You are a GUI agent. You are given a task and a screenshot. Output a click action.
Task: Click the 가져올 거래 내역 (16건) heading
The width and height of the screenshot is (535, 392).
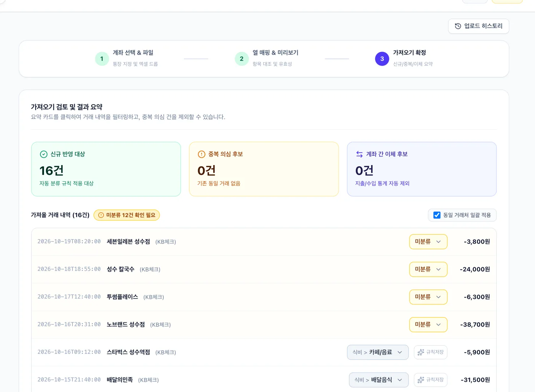pos(60,215)
